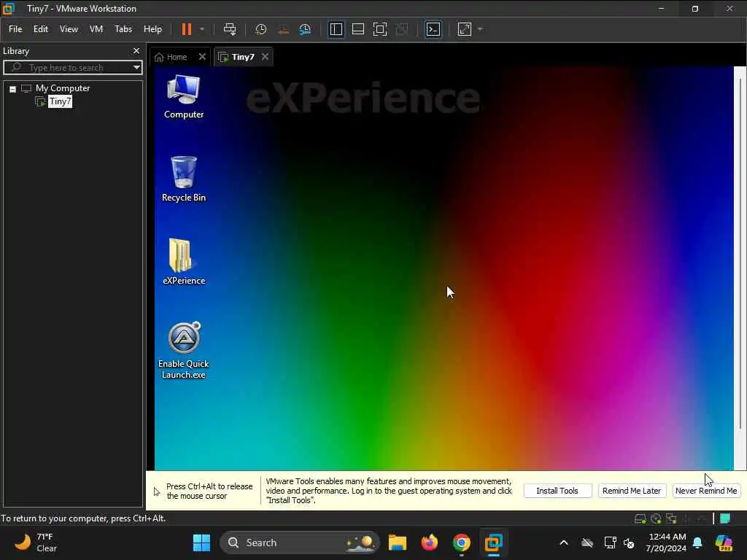Open Chrome from the taskbar

pyautogui.click(x=461, y=542)
